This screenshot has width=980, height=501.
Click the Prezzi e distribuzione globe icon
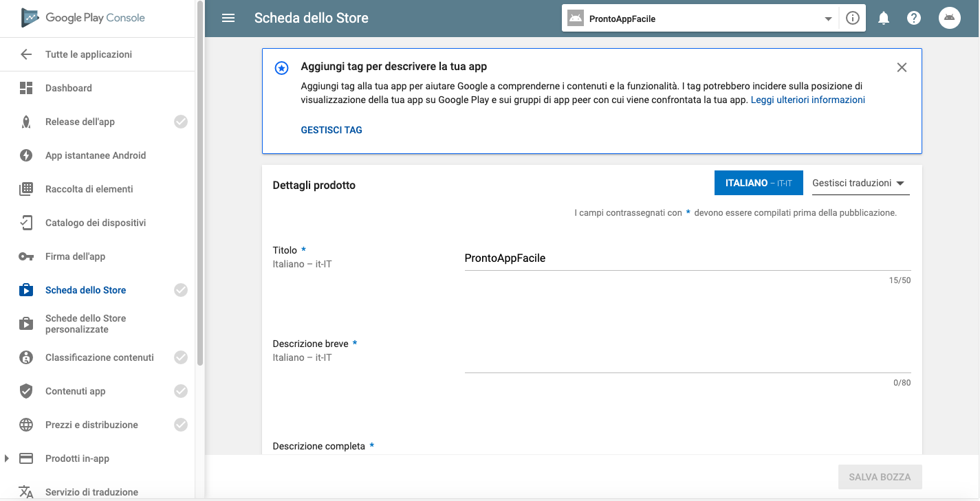point(26,425)
